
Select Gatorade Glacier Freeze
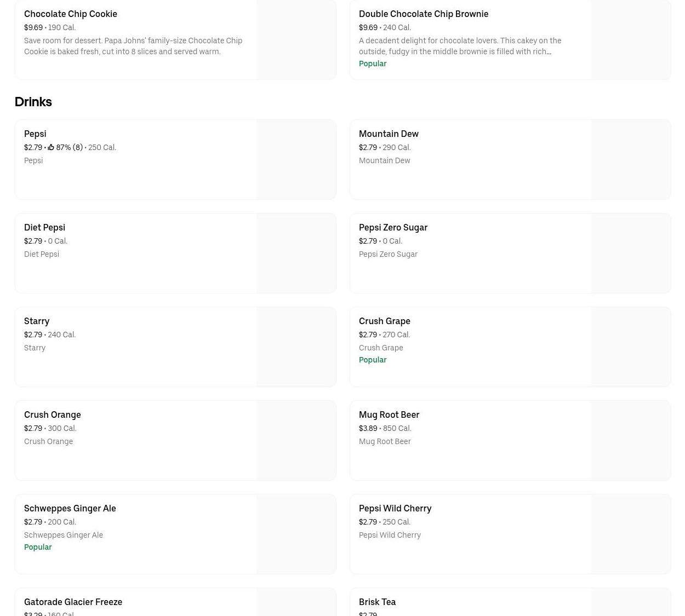[x=73, y=602]
